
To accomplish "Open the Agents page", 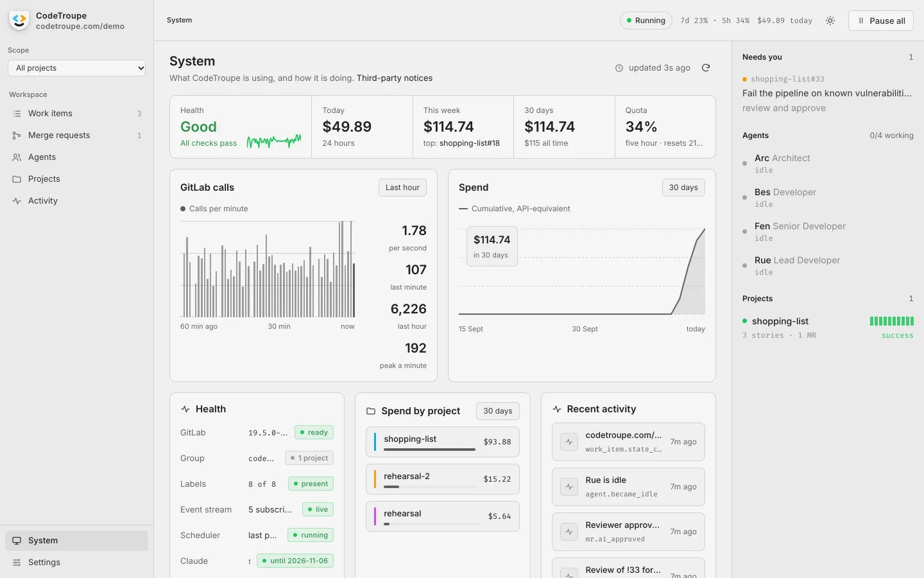I will click(x=77, y=157).
